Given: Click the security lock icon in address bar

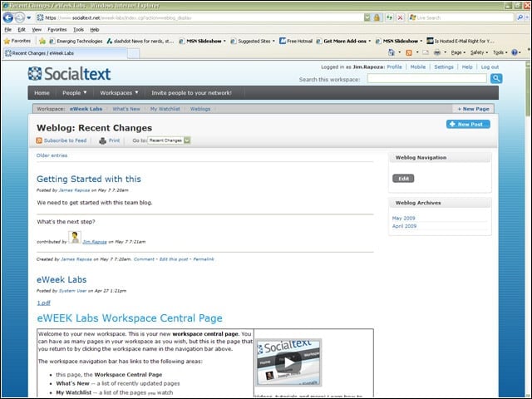Looking at the screenshot, I should [377, 17].
